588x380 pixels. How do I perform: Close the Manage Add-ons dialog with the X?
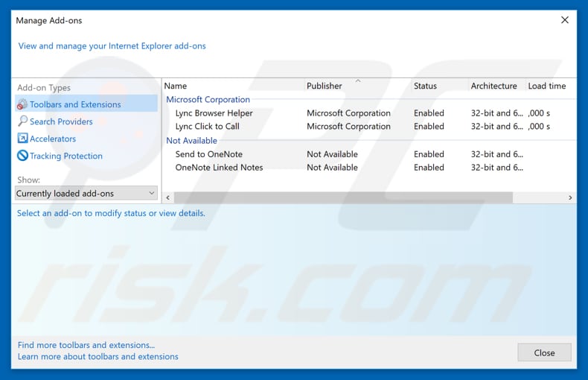click(565, 20)
